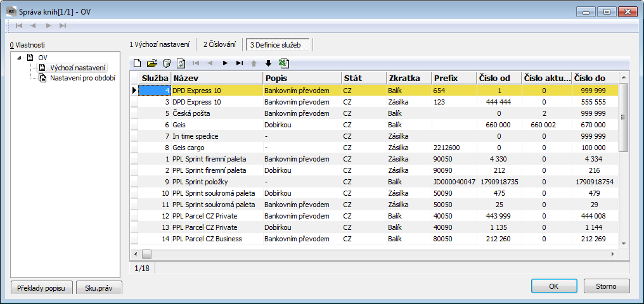Click the Dobírkou cell in Geis row
644x304 pixels.
tap(302, 125)
